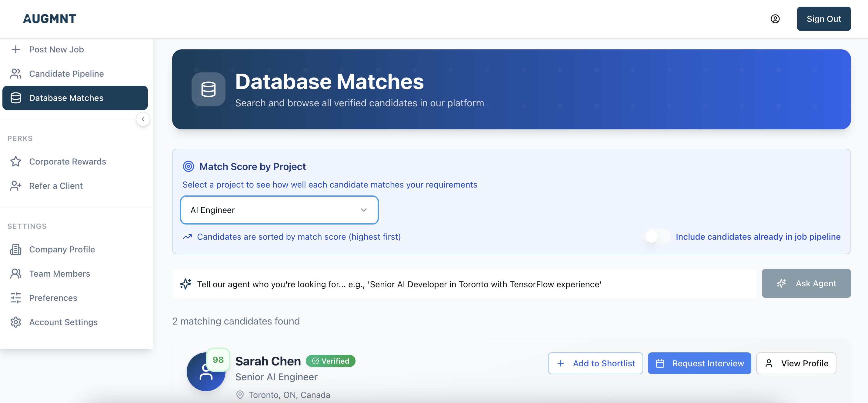Open Account Settings page
The image size is (868, 403).
point(75,322)
